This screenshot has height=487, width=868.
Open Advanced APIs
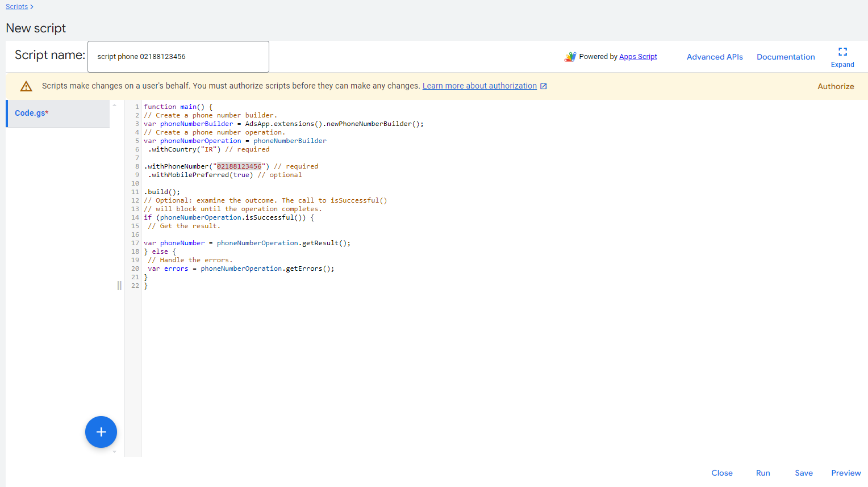[715, 57]
